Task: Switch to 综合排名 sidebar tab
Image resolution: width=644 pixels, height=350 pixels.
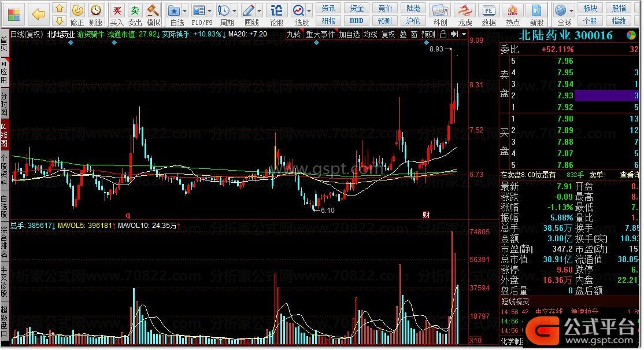Action: pos(4,242)
